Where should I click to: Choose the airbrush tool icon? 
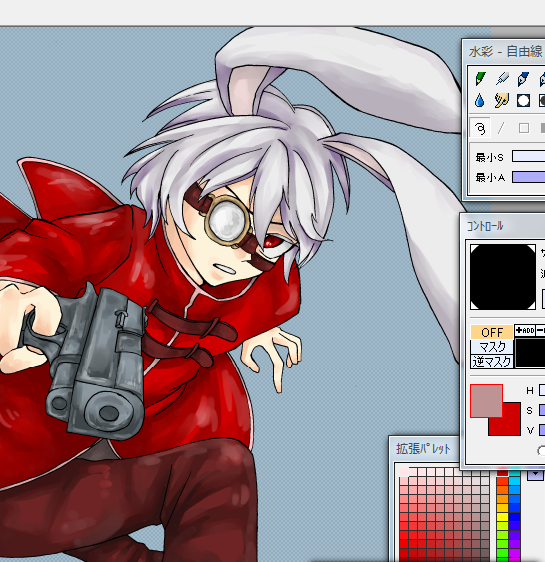(502, 79)
